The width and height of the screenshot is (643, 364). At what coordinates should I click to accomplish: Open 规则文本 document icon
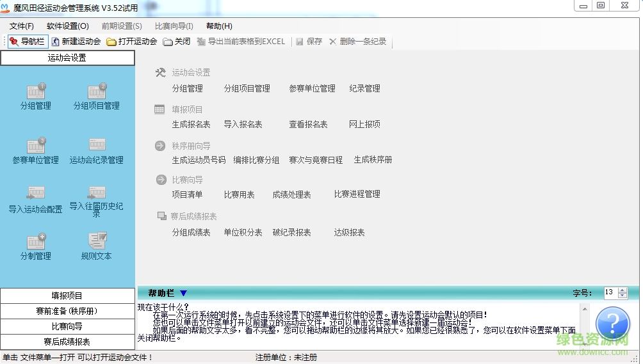(96, 247)
